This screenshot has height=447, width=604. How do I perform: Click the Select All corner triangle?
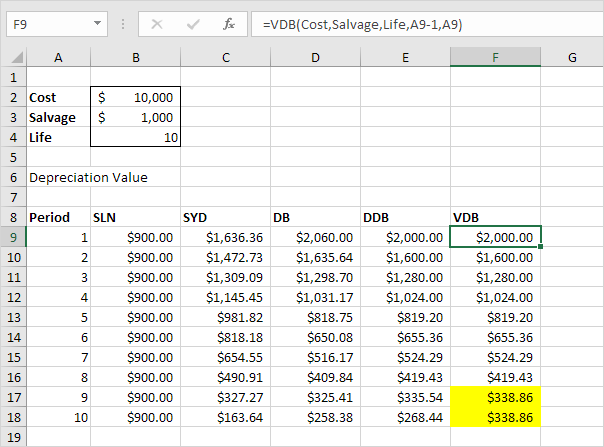point(12,58)
